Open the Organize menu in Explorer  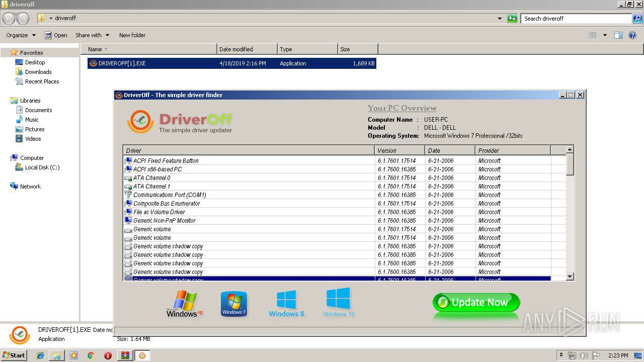[x=21, y=35]
